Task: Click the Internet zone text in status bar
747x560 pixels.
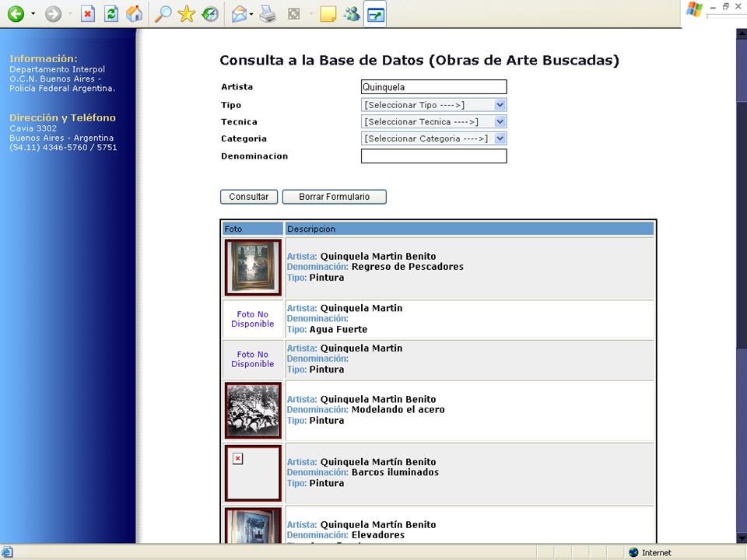Action: tap(657, 553)
